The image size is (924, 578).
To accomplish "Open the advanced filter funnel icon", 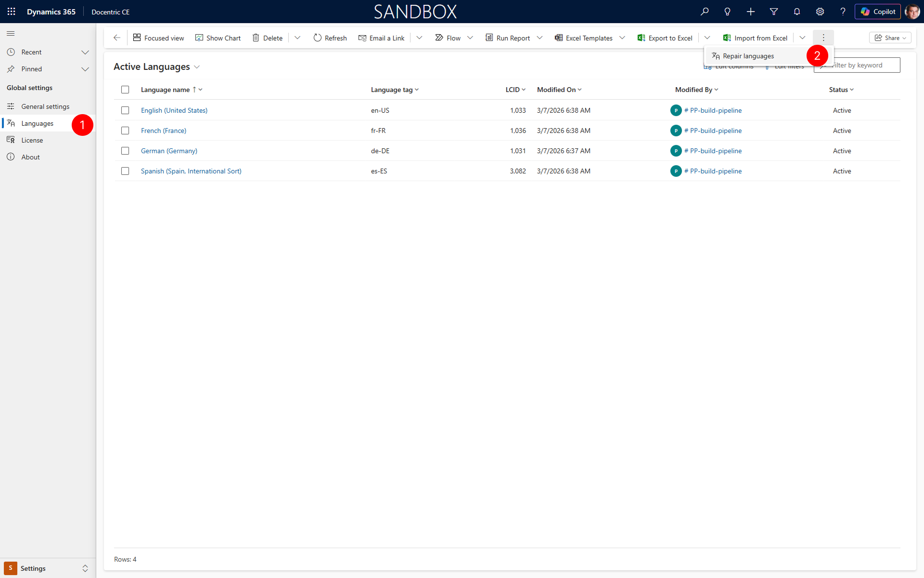I will 774,12.
